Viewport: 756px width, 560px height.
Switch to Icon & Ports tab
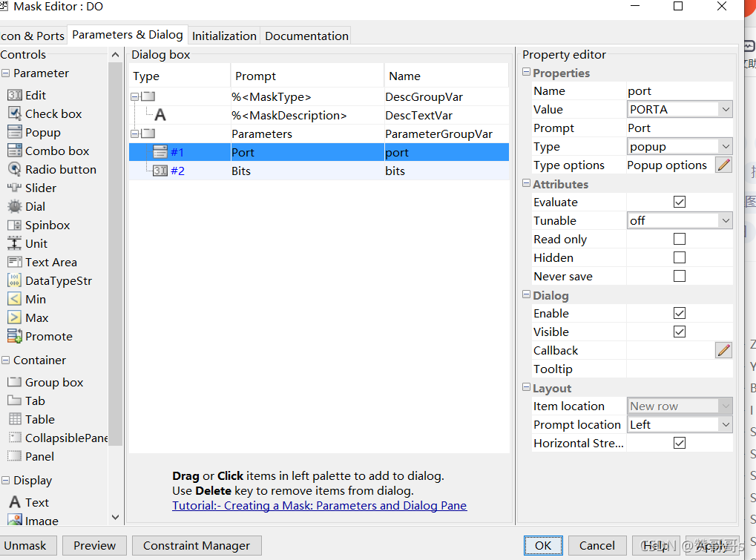pyautogui.click(x=33, y=36)
